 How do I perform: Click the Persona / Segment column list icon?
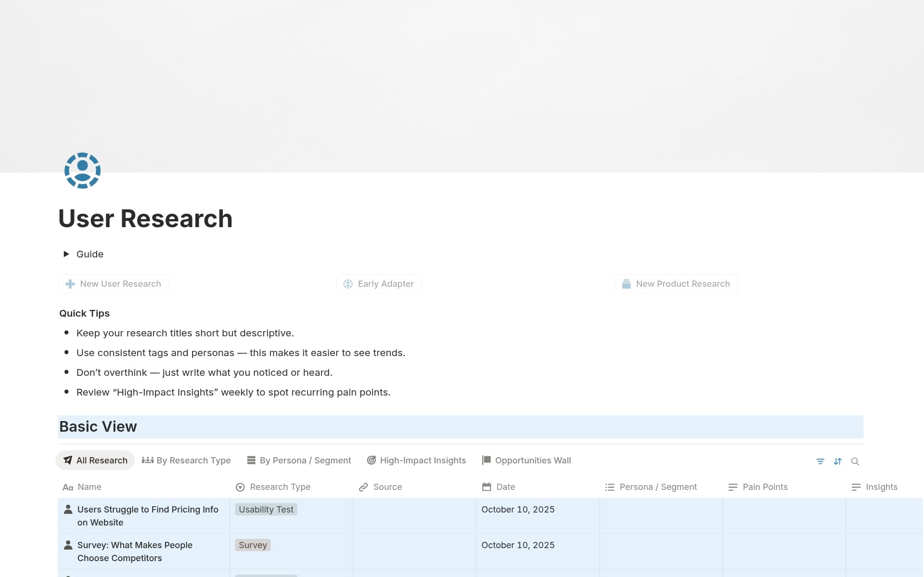pos(609,487)
